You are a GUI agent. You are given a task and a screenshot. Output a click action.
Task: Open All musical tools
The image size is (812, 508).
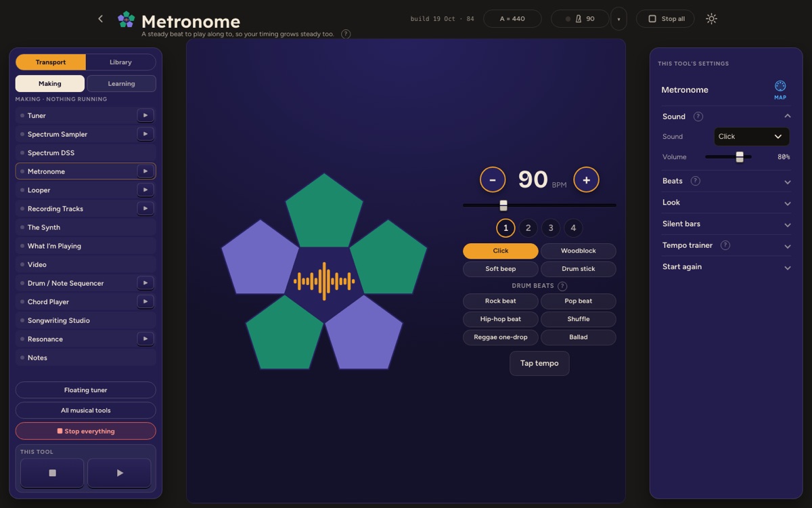pyautogui.click(x=86, y=410)
